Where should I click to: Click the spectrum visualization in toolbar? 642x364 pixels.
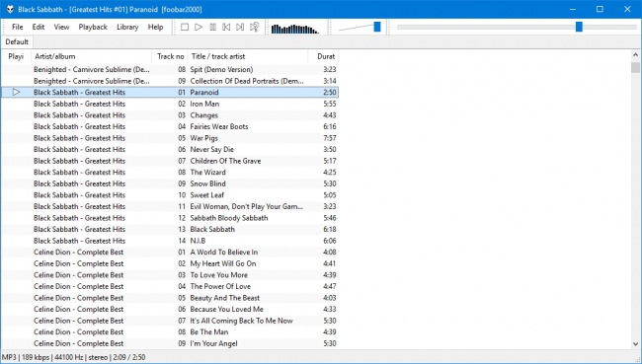coord(294,29)
